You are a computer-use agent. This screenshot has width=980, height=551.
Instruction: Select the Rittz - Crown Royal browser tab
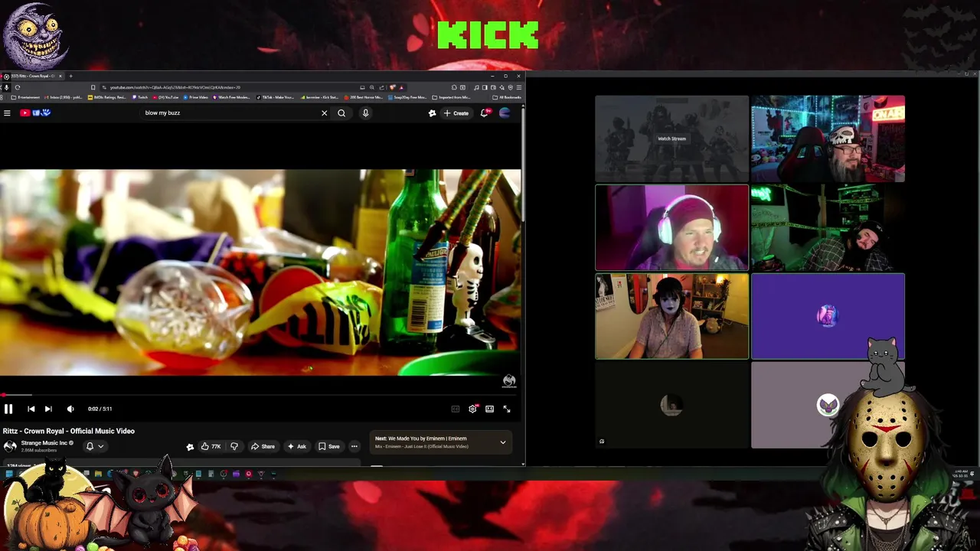(31, 76)
